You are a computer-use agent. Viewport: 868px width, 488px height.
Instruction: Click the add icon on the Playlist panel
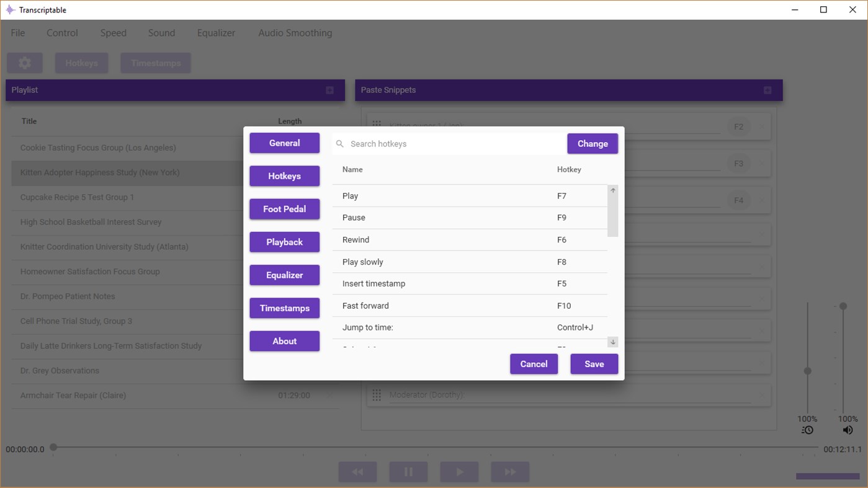330,89
